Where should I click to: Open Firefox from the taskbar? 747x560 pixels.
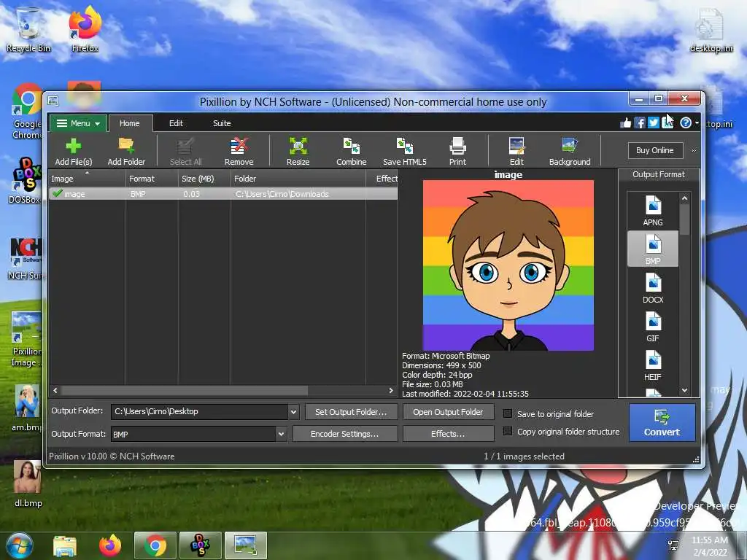coord(110,545)
